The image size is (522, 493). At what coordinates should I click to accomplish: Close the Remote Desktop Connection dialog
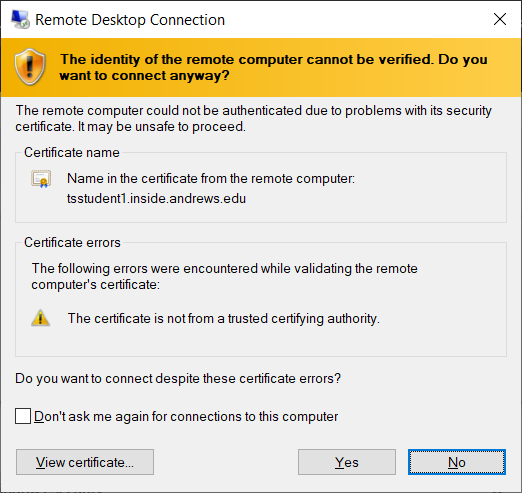coord(500,19)
